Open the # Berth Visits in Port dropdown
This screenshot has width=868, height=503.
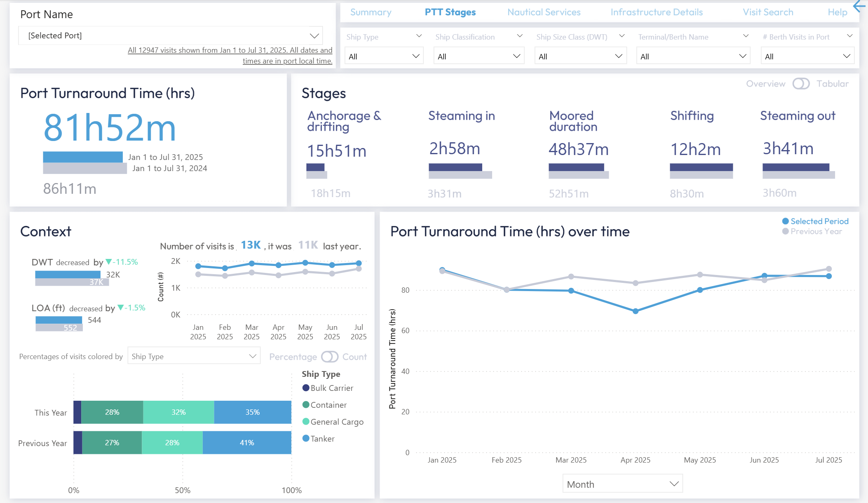[x=807, y=55]
